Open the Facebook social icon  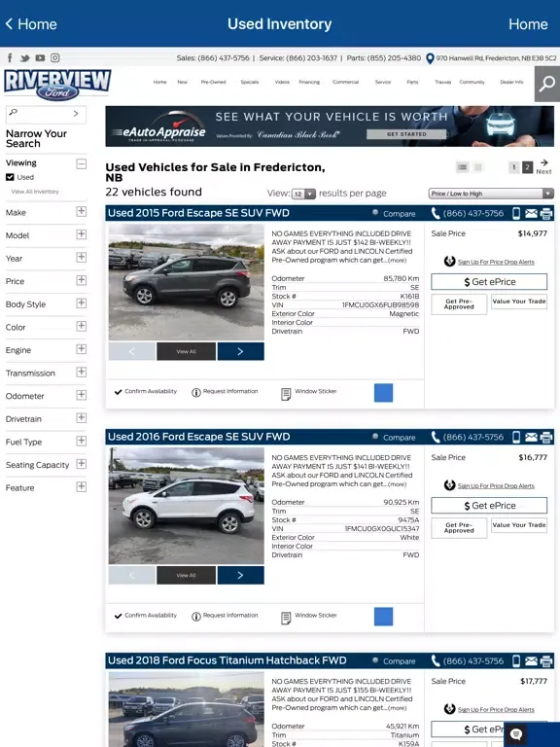pos(10,58)
